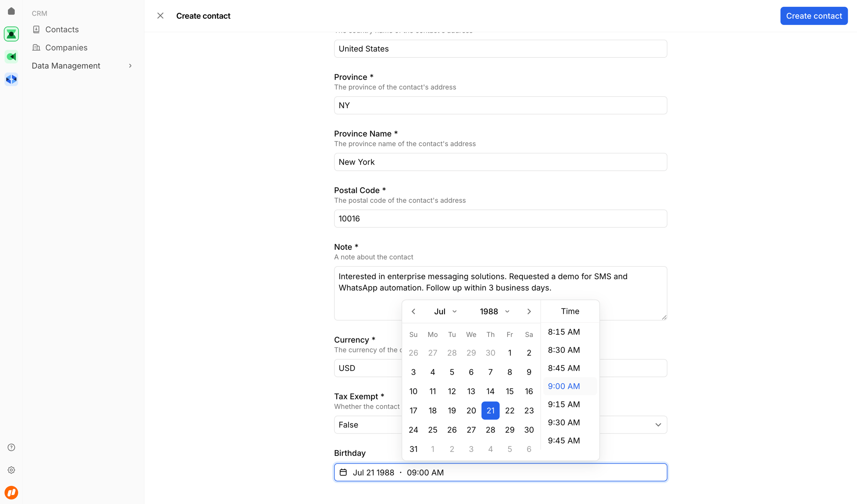The height and width of the screenshot is (504, 857).
Task: Select July 16 in the calendar
Action: (529, 391)
